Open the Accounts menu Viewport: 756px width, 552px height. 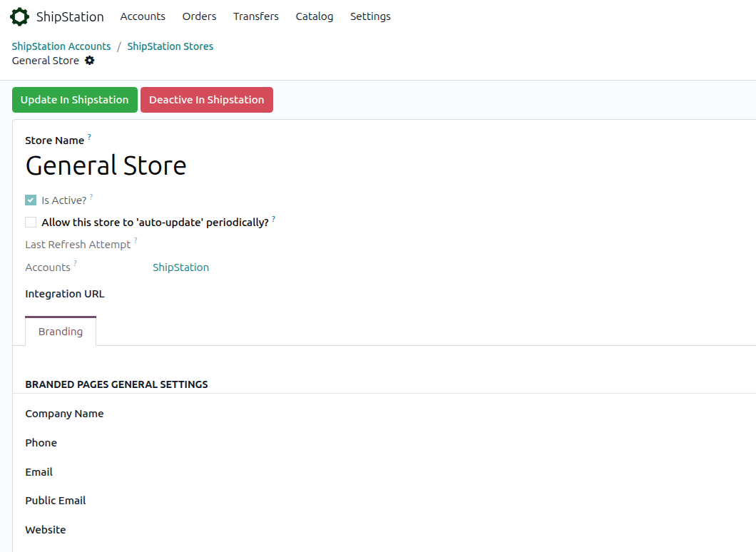(x=143, y=16)
